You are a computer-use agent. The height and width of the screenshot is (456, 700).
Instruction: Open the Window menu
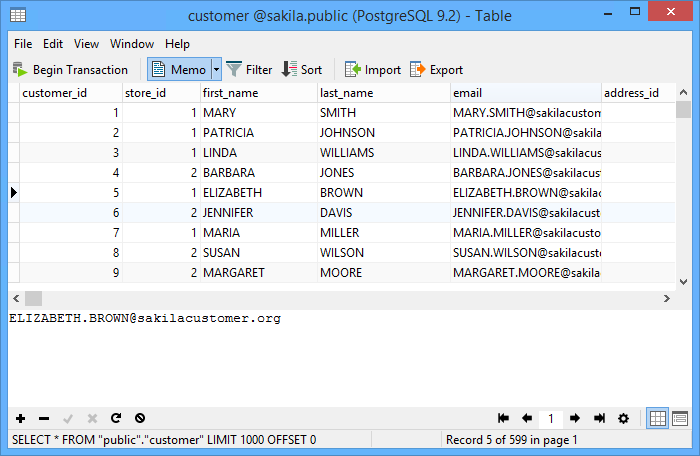coord(132,44)
